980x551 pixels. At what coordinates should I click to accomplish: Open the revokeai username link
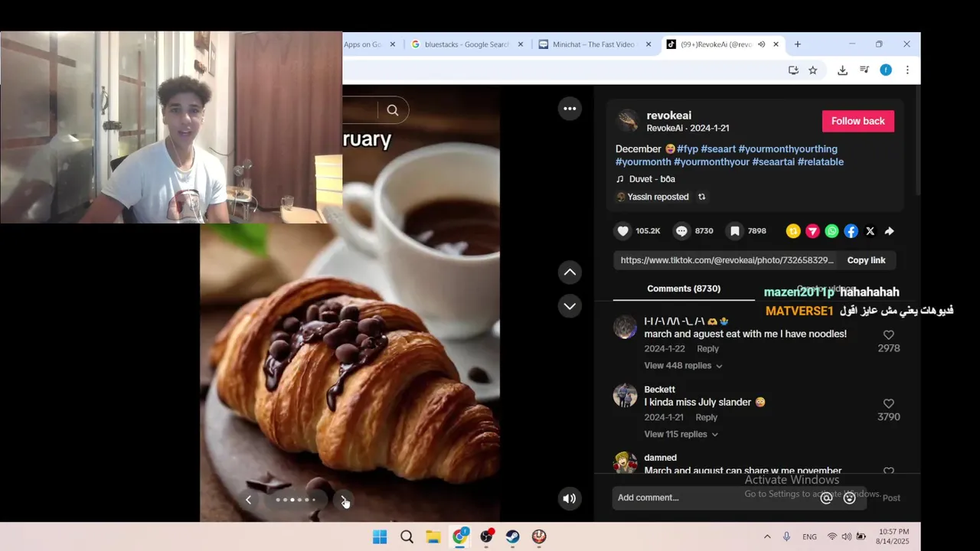(668, 116)
